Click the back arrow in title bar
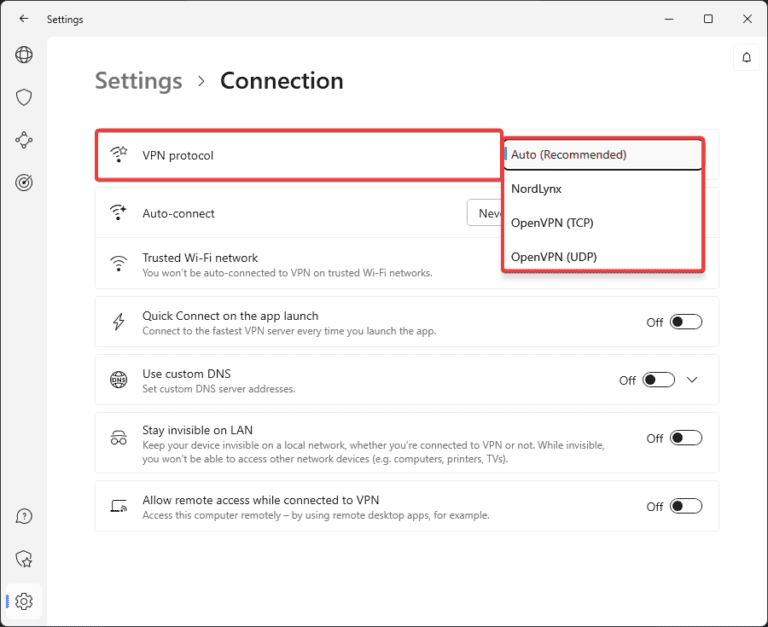 pyautogui.click(x=23, y=19)
